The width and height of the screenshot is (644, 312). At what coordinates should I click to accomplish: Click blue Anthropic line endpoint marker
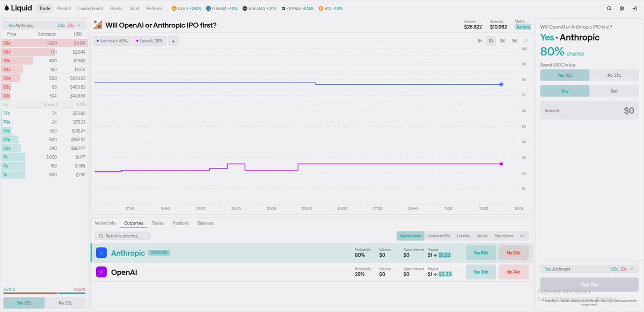pos(501,84)
